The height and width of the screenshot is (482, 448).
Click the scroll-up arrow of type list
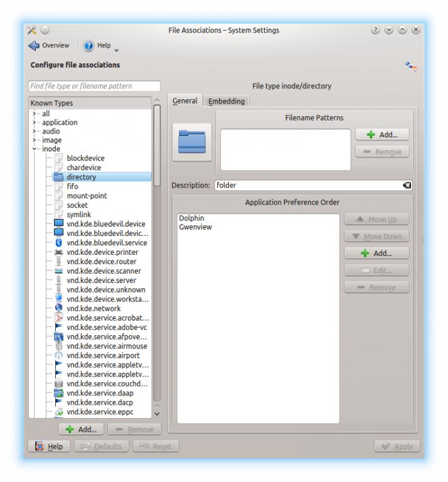pyautogui.click(x=157, y=100)
